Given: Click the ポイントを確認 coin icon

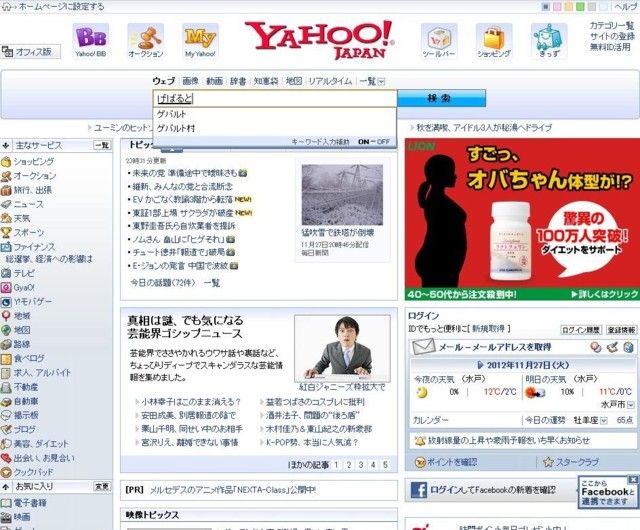Looking at the screenshot, I should click(420, 462).
